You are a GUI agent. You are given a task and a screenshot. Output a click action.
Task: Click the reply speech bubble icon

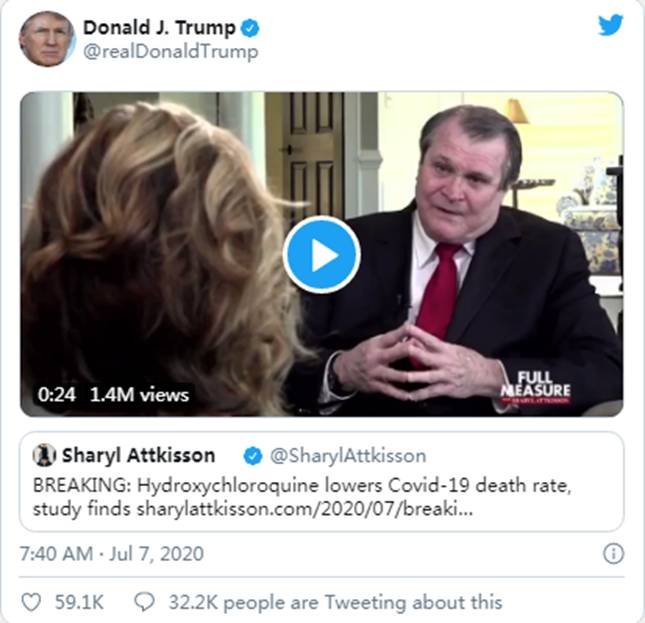[145, 602]
